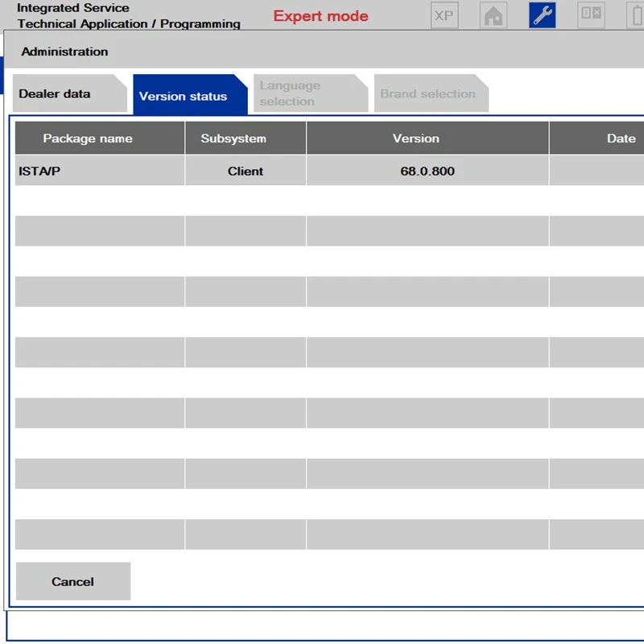Select the Version status tab
This screenshot has height=644, width=644.
(x=190, y=95)
